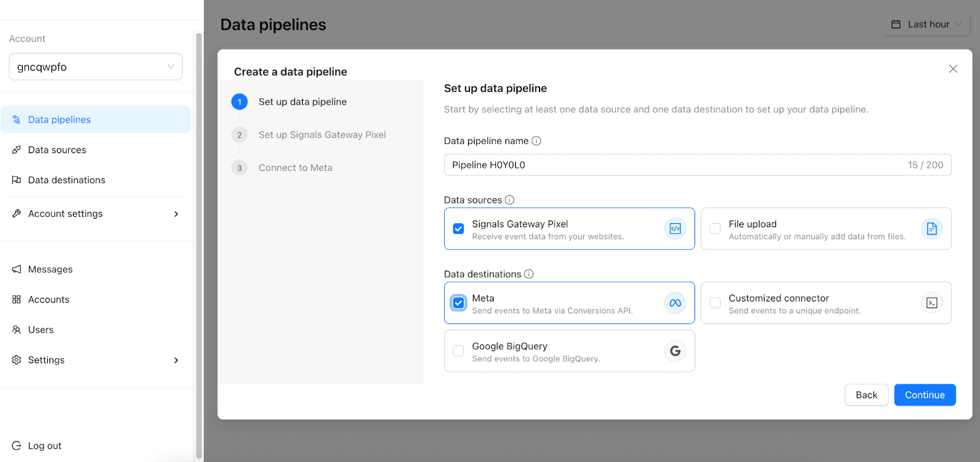Click 'Automatically or manually add data from files.'
Image resolution: width=980 pixels, height=462 pixels.
[x=817, y=237]
